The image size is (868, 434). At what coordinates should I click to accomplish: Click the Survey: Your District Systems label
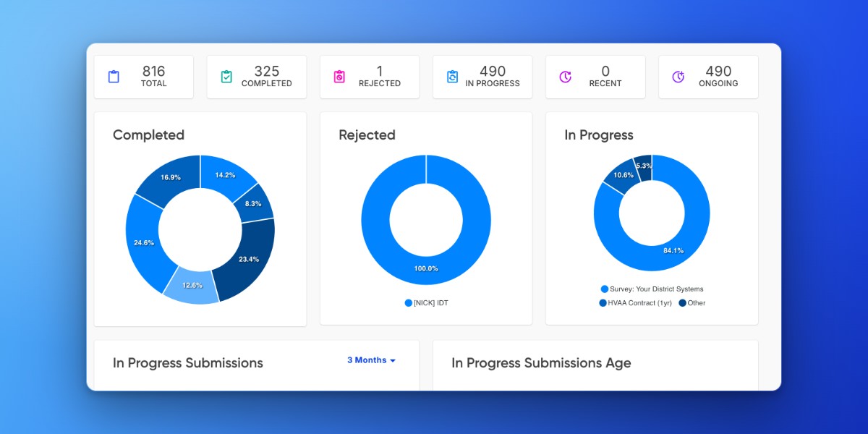pyautogui.click(x=658, y=289)
